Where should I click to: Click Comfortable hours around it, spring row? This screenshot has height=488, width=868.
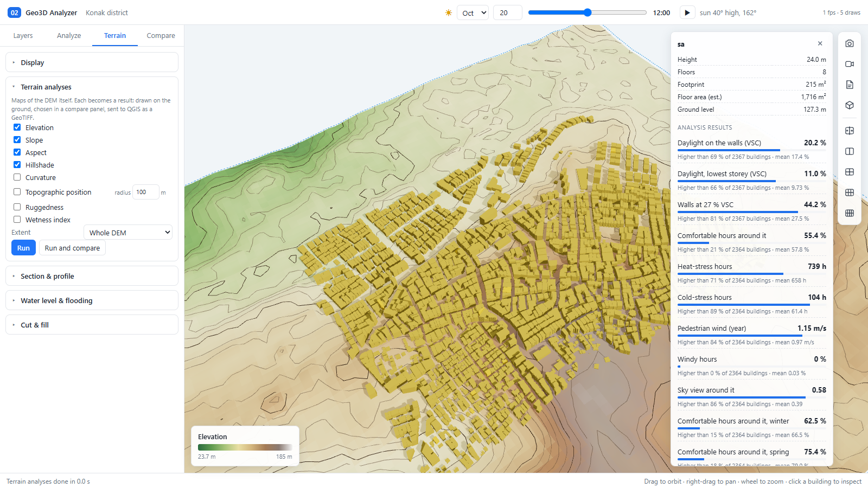point(752,457)
